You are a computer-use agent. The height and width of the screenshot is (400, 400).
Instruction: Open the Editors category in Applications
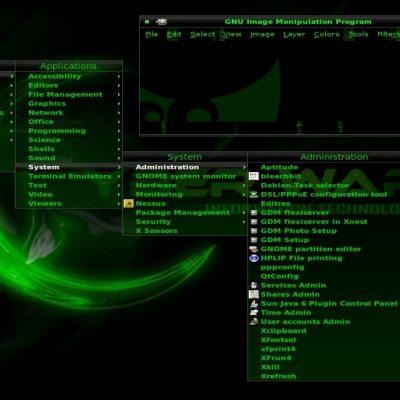pos(69,85)
